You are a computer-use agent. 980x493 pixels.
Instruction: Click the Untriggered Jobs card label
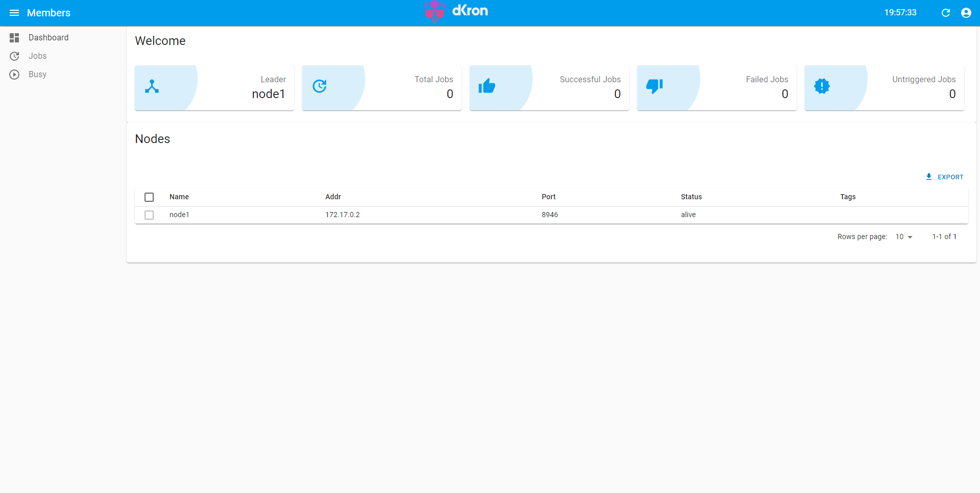tap(924, 79)
